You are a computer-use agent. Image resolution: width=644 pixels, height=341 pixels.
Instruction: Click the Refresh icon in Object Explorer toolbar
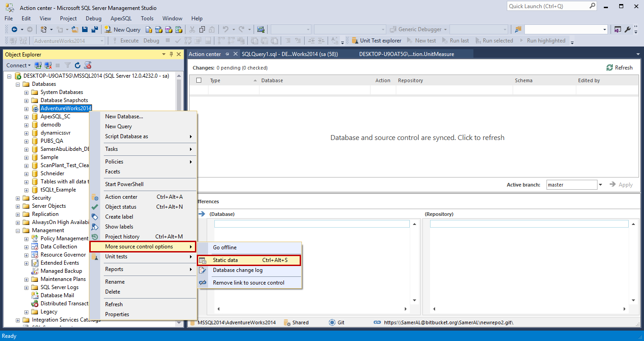click(78, 65)
